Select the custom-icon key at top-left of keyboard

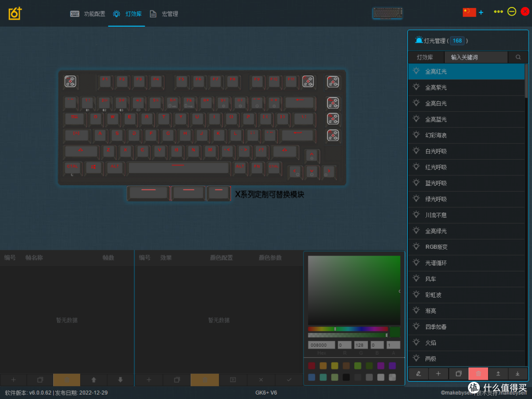point(70,81)
